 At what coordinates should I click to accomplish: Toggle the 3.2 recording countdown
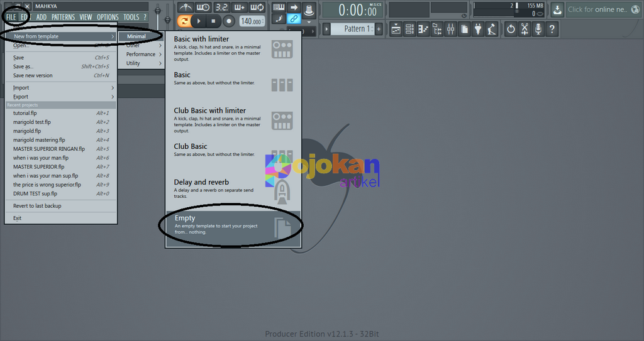click(x=221, y=8)
